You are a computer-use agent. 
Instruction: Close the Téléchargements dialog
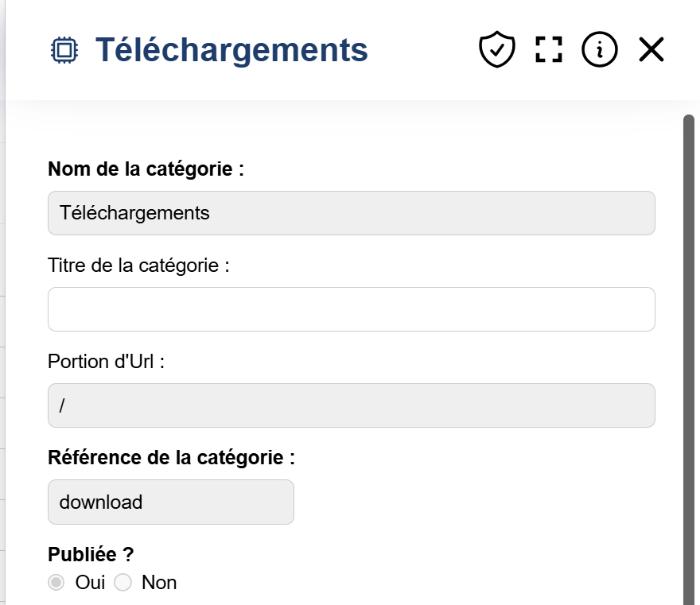pos(651,48)
